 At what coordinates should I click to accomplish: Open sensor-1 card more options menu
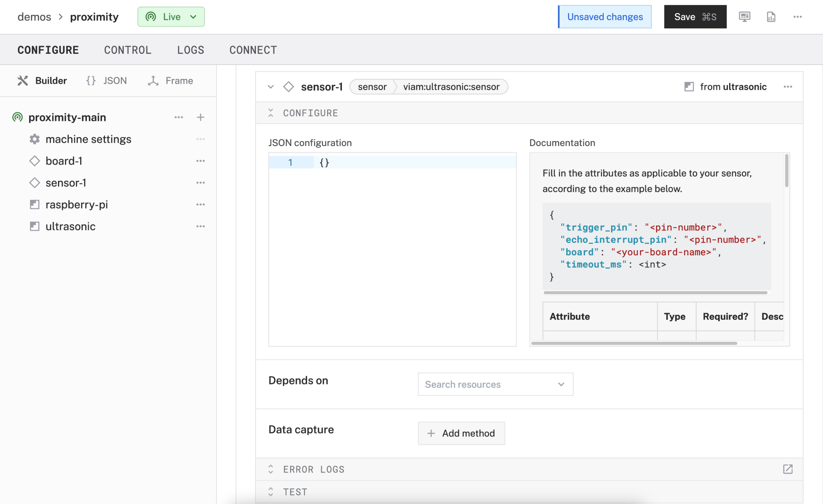[x=788, y=87]
